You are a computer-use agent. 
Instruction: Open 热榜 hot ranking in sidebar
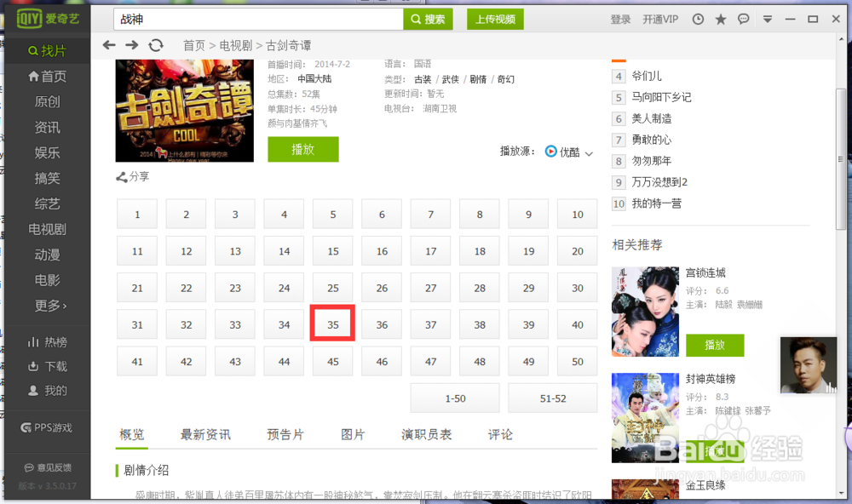coord(47,341)
